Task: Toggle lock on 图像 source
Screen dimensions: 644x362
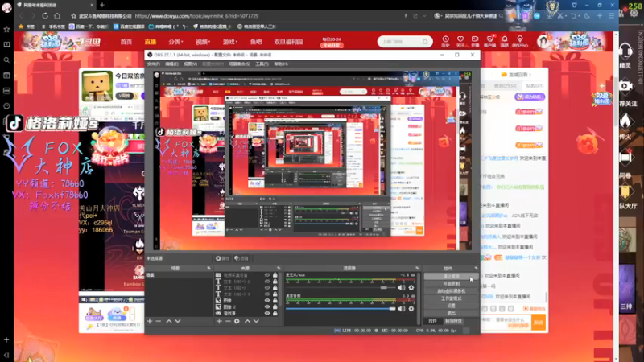Action: [x=275, y=300]
